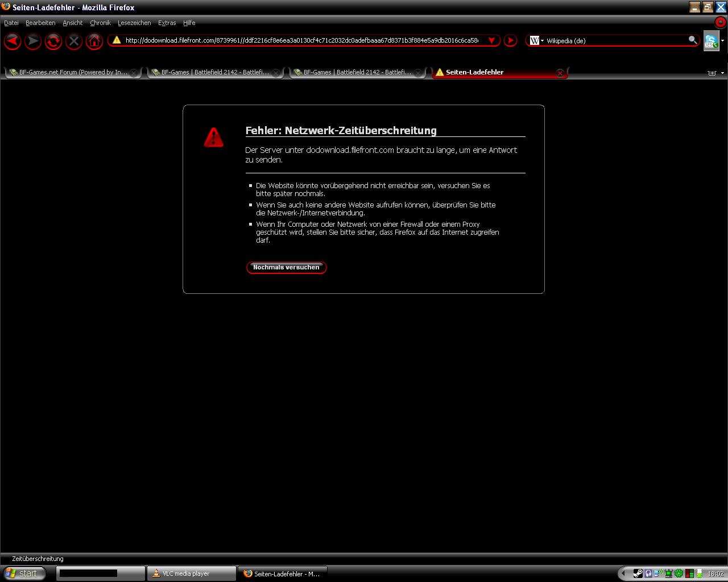Click the search magnifier icon
The width and height of the screenshot is (728, 582).
692,40
